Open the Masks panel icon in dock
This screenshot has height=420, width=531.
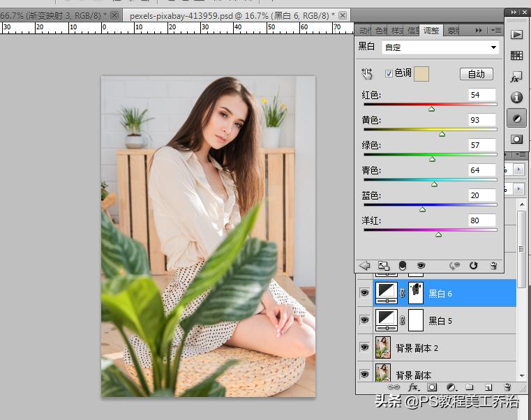pyautogui.click(x=516, y=140)
